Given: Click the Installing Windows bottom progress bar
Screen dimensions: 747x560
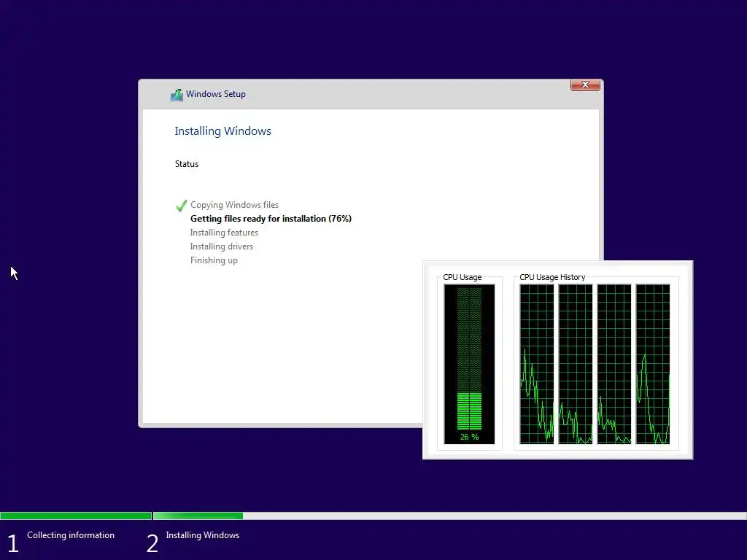Looking at the screenshot, I should coord(449,516).
